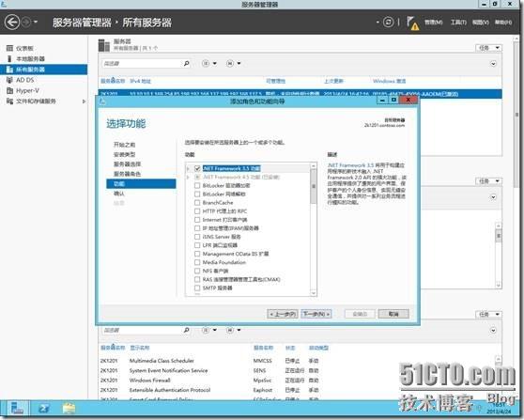Select the Multimedia Class Scheduler service row
The width and height of the screenshot is (524, 420).
pyautogui.click(x=297, y=361)
